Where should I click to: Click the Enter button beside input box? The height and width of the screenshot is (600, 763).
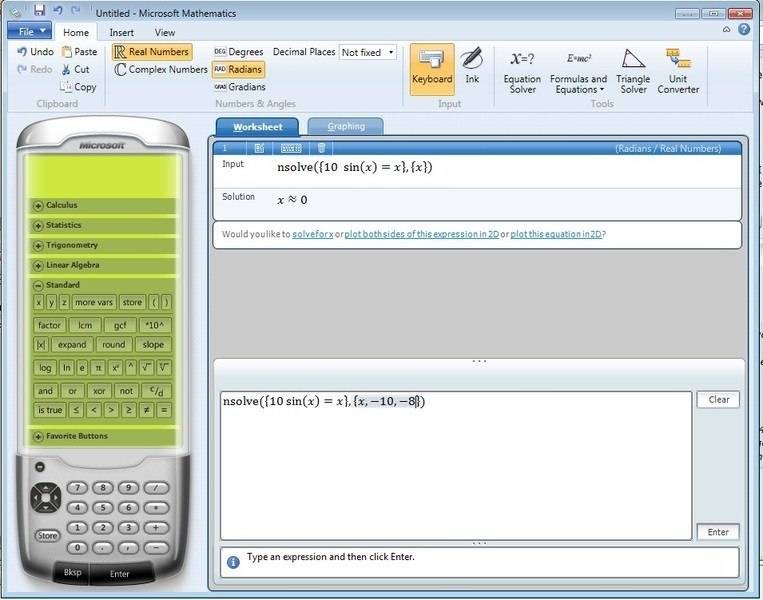click(x=718, y=532)
